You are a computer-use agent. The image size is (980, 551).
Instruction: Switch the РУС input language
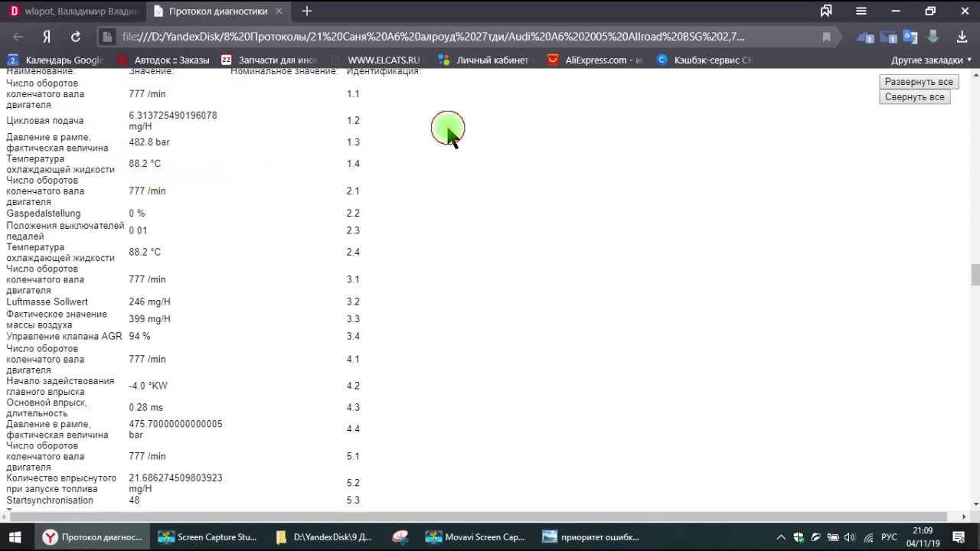889,537
